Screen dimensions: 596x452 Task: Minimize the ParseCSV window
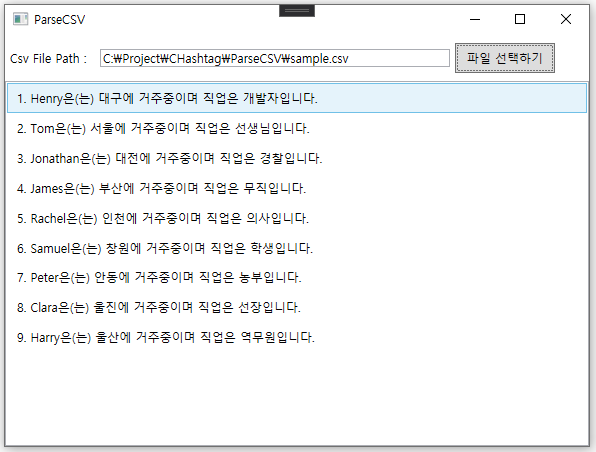point(475,19)
